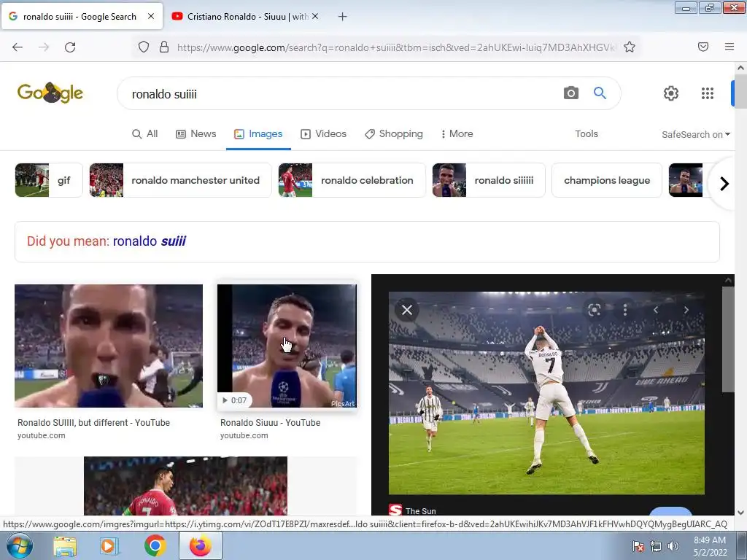The height and width of the screenshot is (560, 747).
Task: Follow the suggested ronaldo suiii link
Action: [x=149, y=241]
